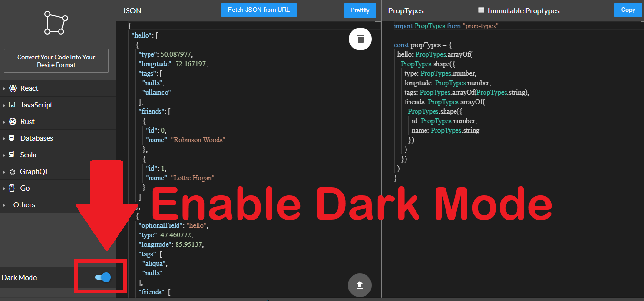Click the "optionalField" key in JSON
The image size is (644, 301).
(160, 225)
